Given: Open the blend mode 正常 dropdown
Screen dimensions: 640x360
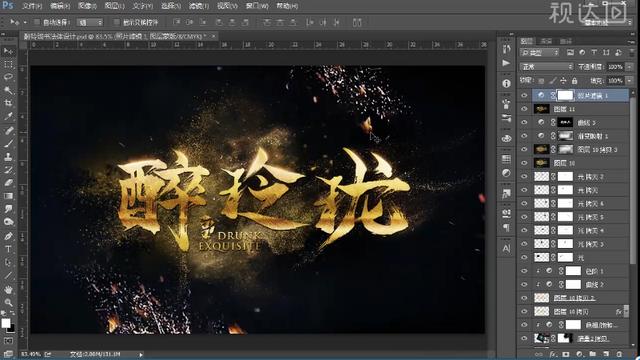Looking at the screenshot, I should click(547, 67).
